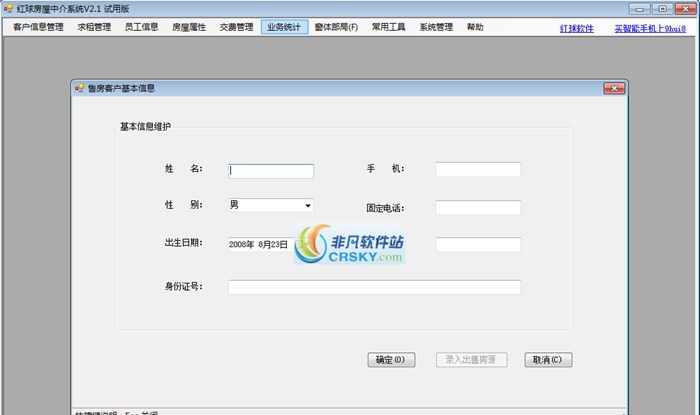This screenshot has width=700, height=415.
Task: Open the 常用工具 menu
Action: [388, 27]
